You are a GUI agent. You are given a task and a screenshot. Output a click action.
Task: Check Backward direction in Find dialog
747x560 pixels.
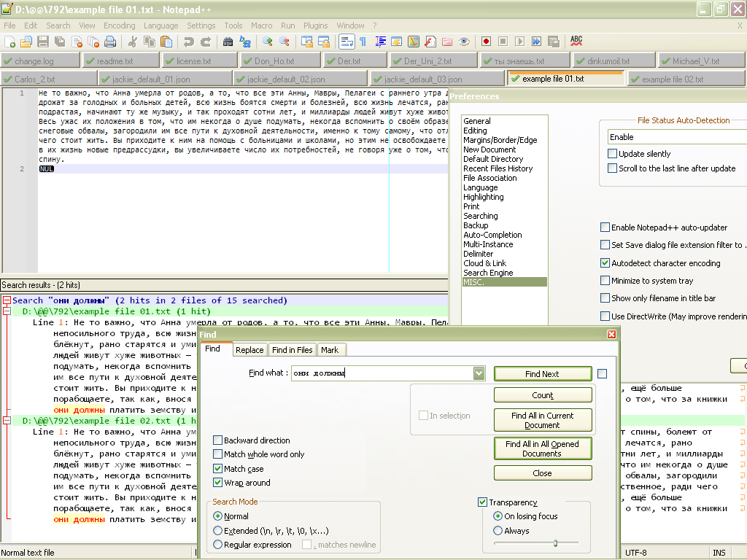click(x=217, y=440)
